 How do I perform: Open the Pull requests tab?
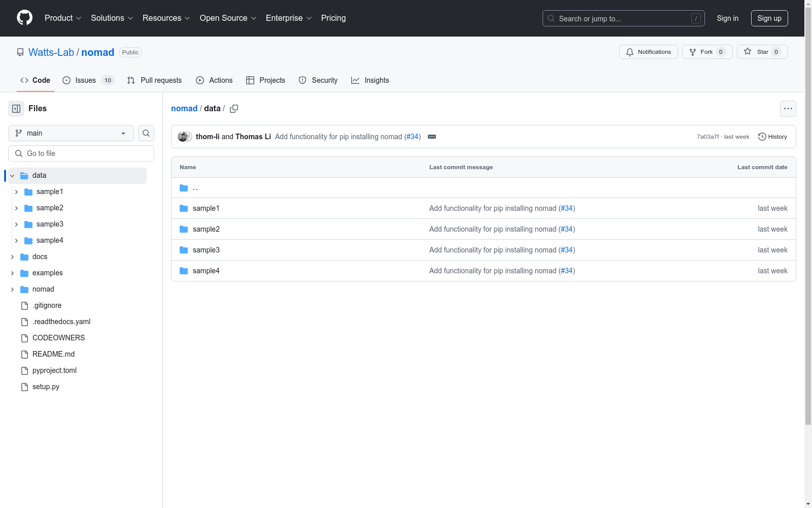point(154,80)
